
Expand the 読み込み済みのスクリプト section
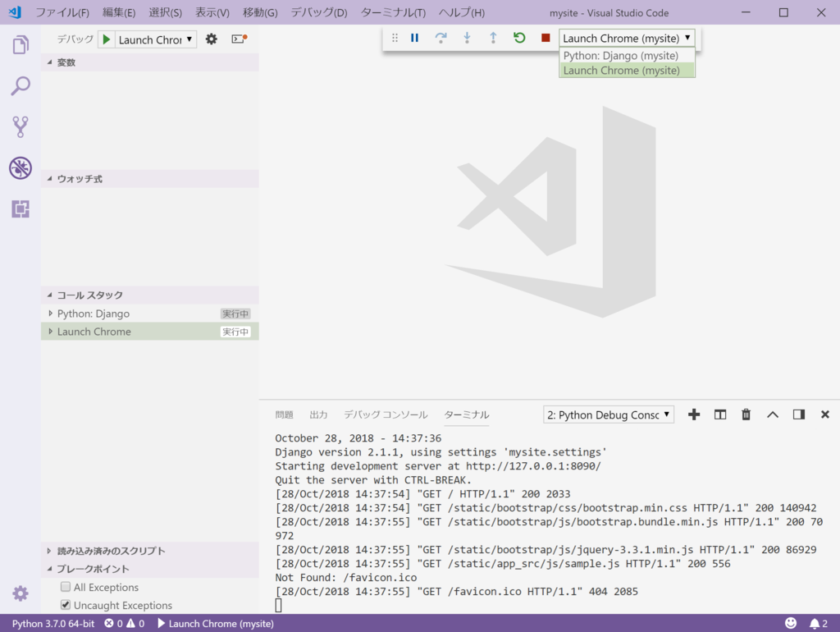coord(150,551)
